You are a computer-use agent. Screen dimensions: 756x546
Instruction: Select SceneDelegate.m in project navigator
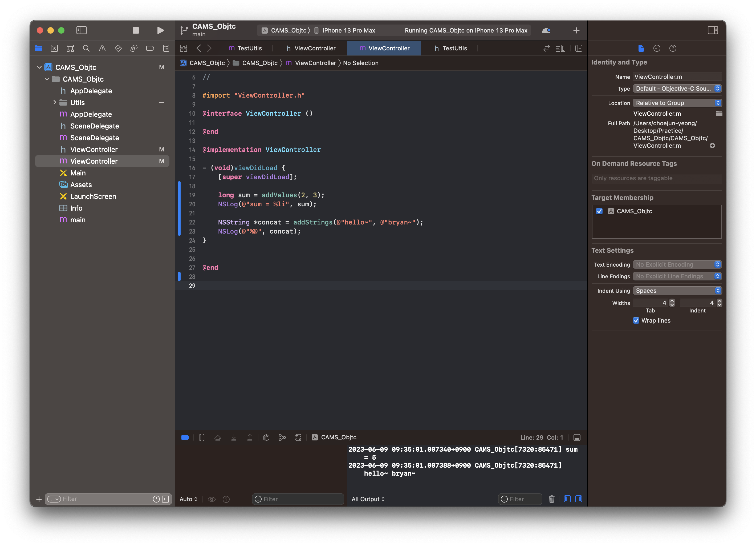[x=94, y=138]
